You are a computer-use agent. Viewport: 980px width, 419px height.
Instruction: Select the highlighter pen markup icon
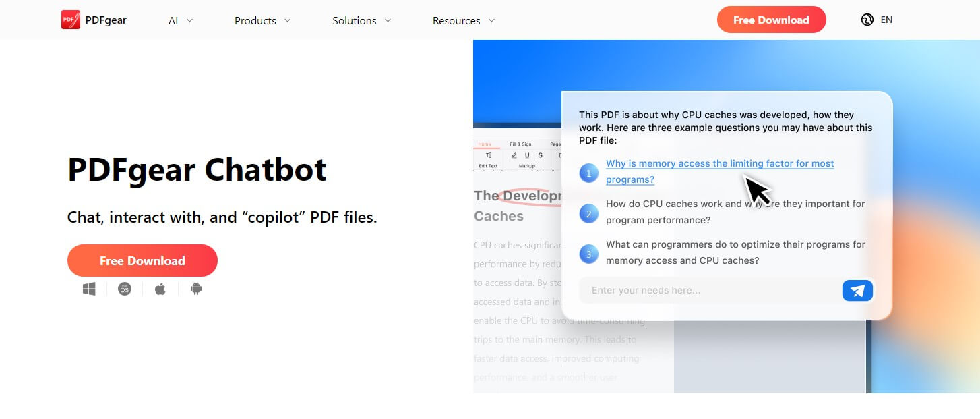click(514, 155)
